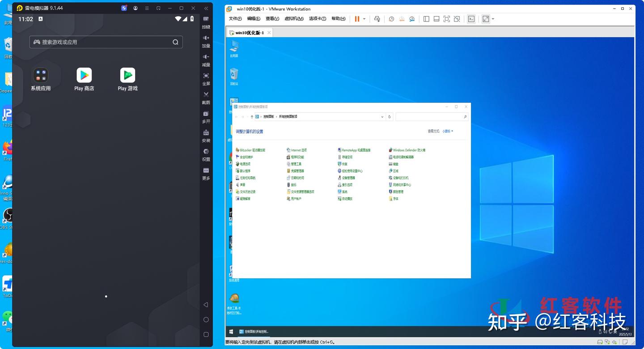Expand the stretch guest dropdown arrow
The width and height of the screenshot is (644, 349).
point(493,19)
